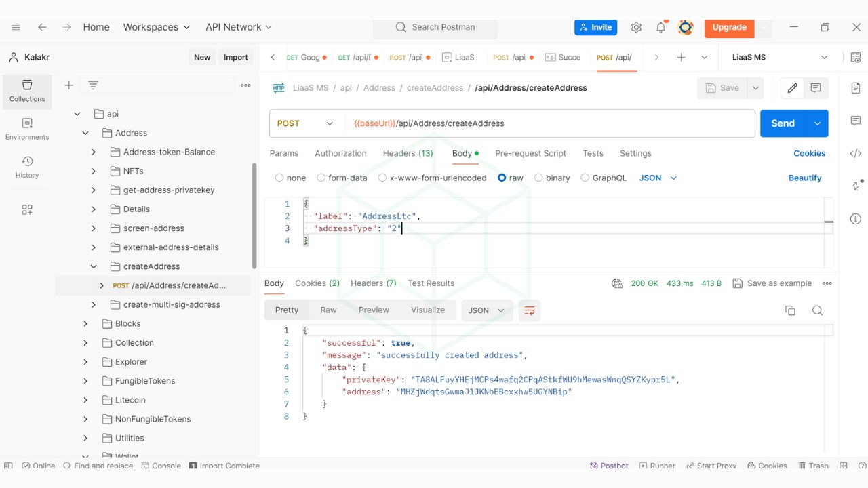Go back with the left arrow in the top bar
The width and height of the screenshot is (868, 488).
tap(42, 27)
